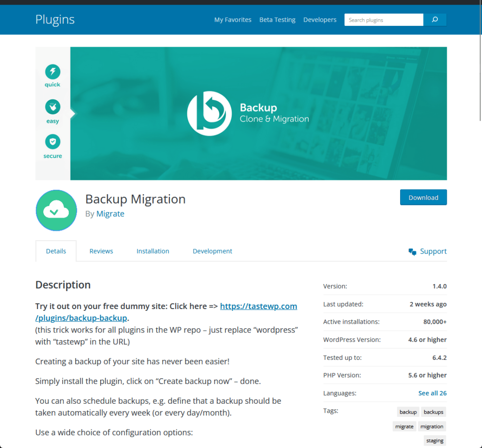Click the Download button
The image size is (482, 448).
[423, 197]
